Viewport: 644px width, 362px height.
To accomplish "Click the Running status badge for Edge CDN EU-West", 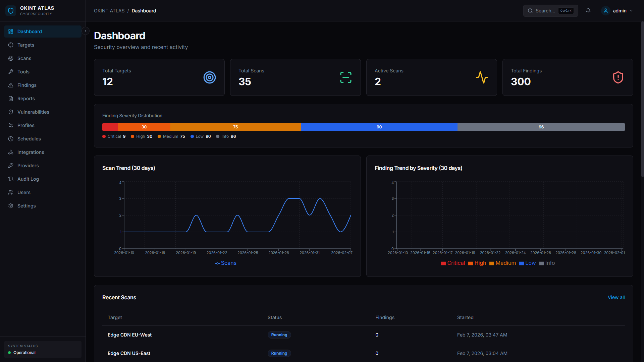I will point(279,335).
